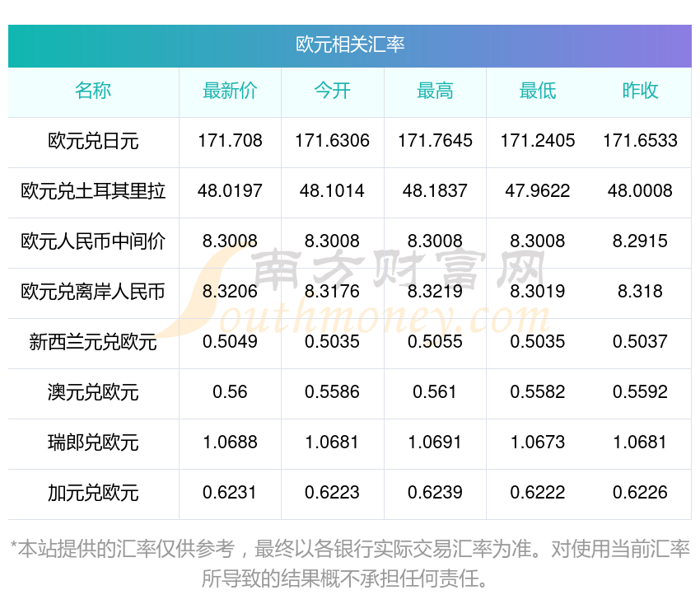Select the high value 48.1837
The width and height of the screenshot is (700, 604).
tap(435, 191)
